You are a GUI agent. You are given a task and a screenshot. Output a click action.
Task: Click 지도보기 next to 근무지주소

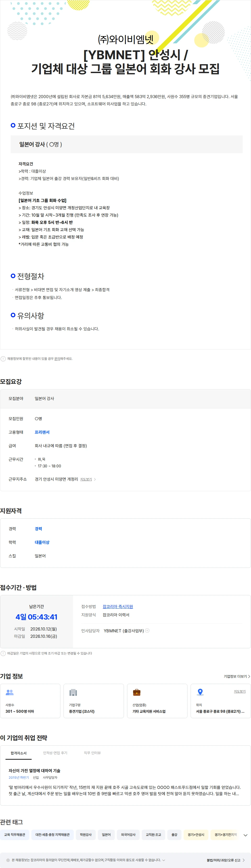86,479
